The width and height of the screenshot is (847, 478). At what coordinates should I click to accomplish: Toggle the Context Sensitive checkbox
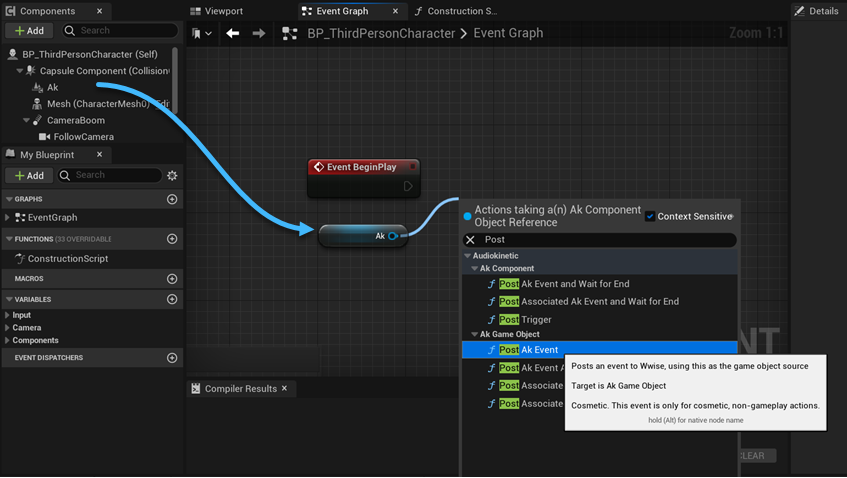[x=650, y=216]
